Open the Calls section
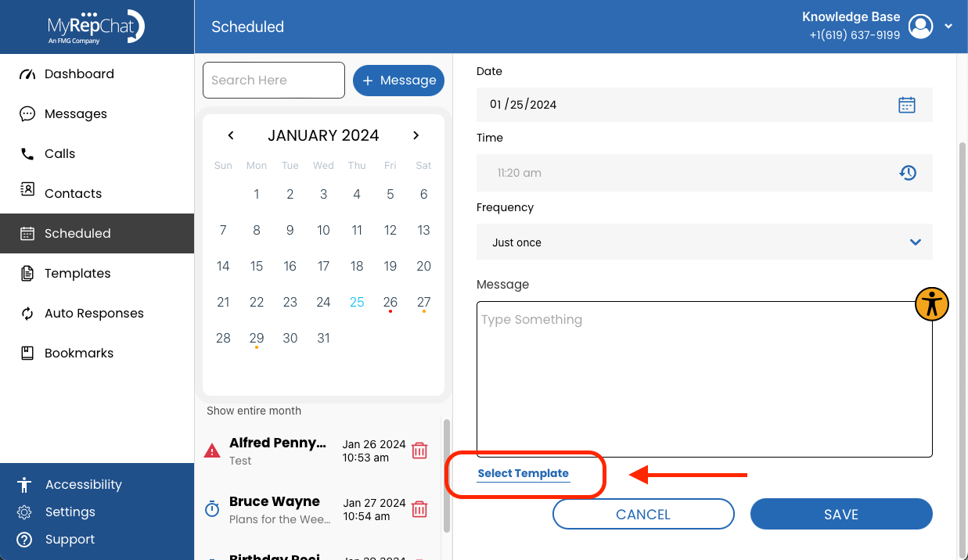Image resolution: width=968 pixels, height=560 pixels. 58,153
